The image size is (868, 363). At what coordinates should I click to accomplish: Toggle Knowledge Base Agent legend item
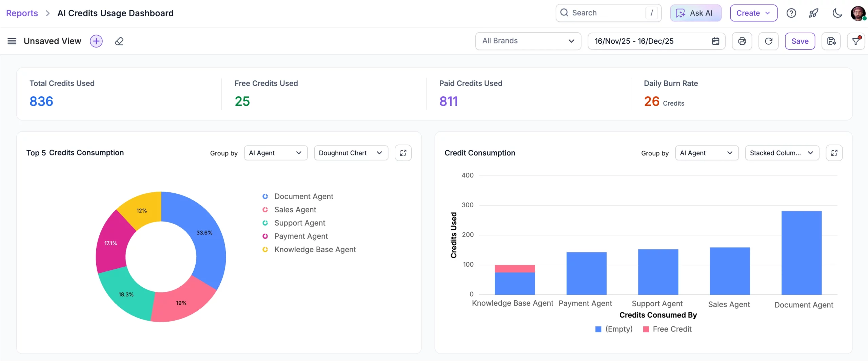click(x=309, y=249)
